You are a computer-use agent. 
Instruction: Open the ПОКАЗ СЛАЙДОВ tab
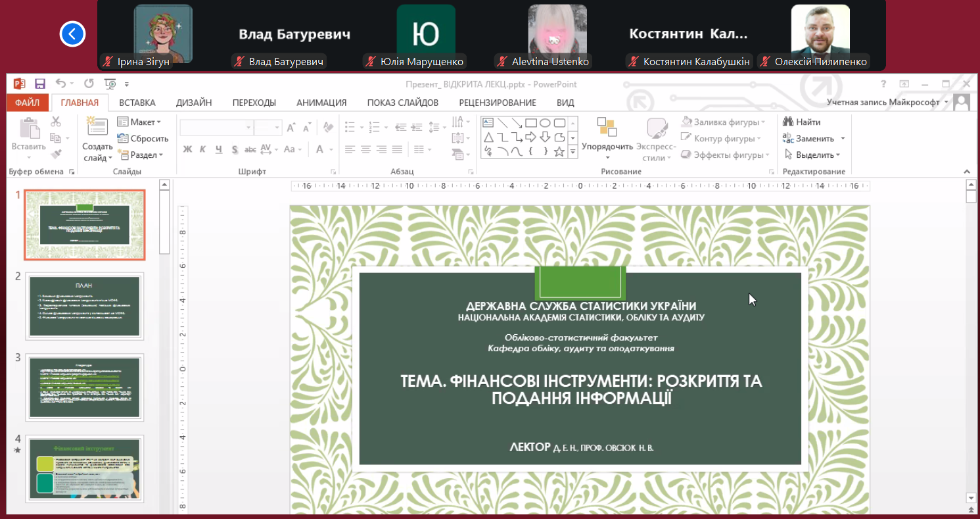pyautogui.click(x=402, y=103)
